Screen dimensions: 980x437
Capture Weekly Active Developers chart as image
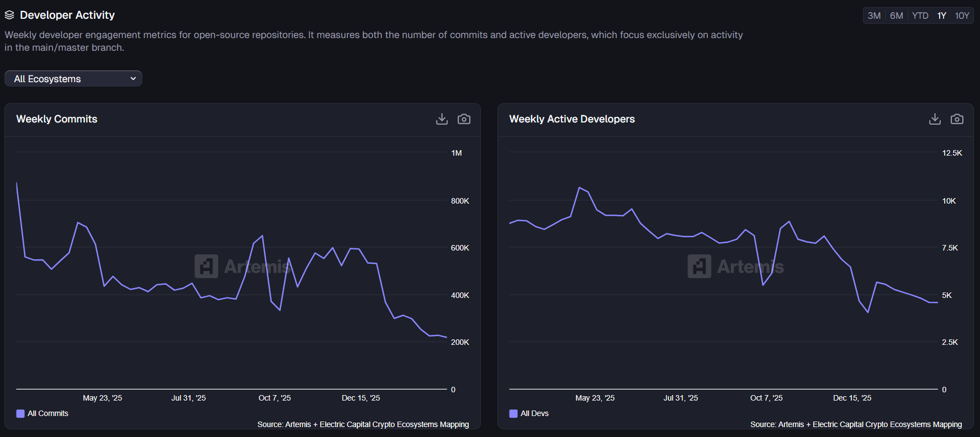957,119
